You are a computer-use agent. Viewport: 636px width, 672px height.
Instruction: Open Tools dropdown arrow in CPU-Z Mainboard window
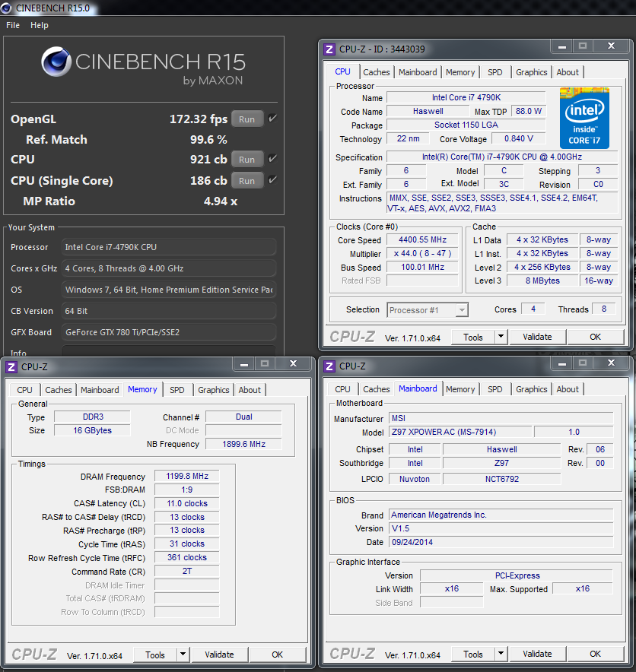coord(501,654)
